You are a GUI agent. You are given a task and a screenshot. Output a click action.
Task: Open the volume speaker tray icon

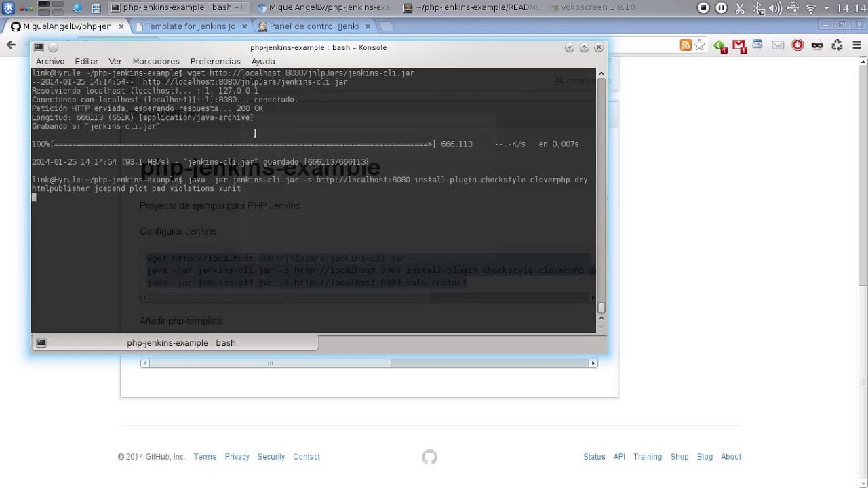pyautogui.click(x=774, y=8)
